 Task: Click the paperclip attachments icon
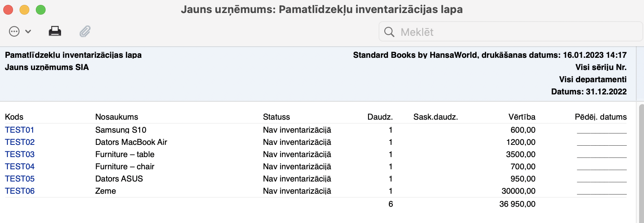(85, 31)
